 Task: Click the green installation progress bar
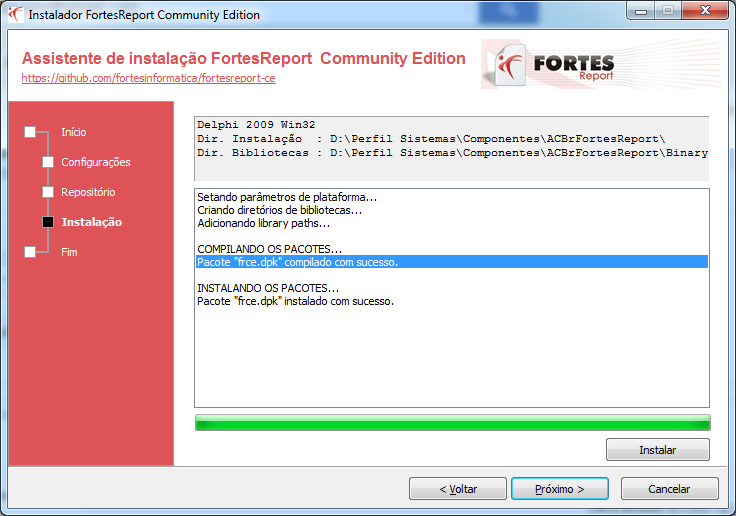pos(452,423)
